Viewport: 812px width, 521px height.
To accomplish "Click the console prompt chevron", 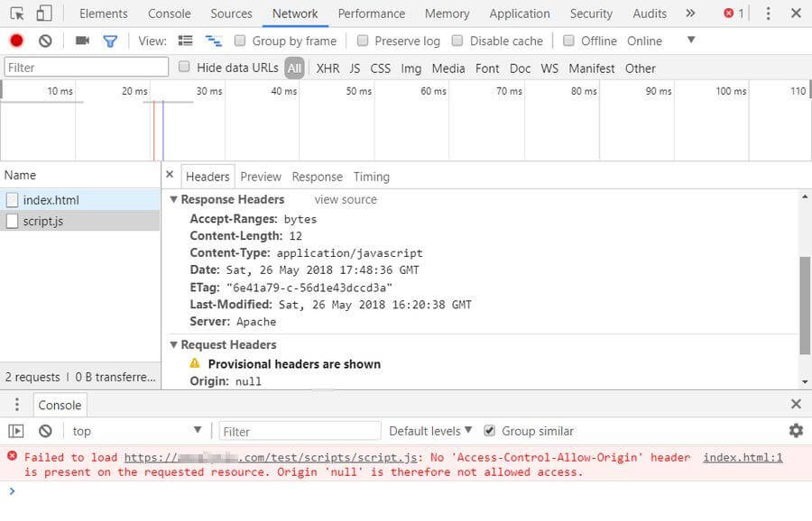I will click(12, 491).
